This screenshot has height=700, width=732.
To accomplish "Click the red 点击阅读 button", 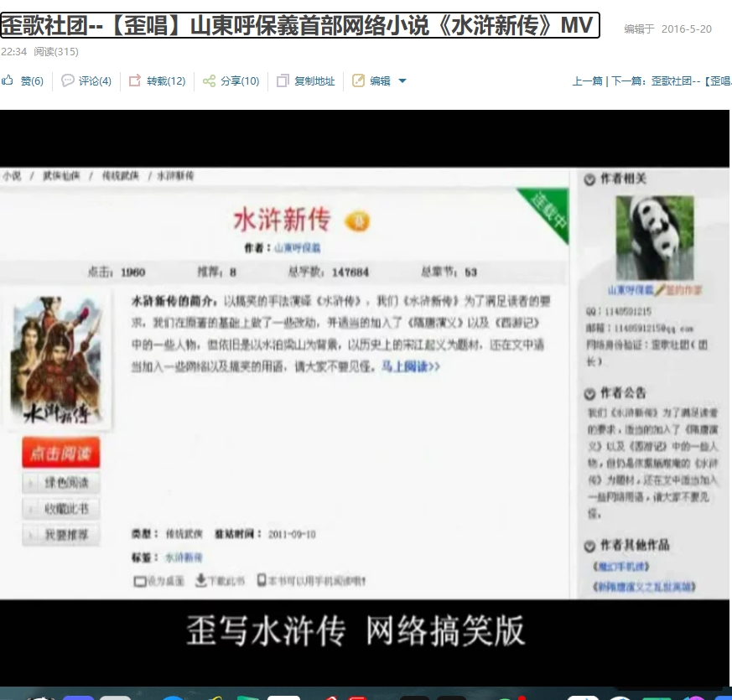I will (x=60, y=453).
